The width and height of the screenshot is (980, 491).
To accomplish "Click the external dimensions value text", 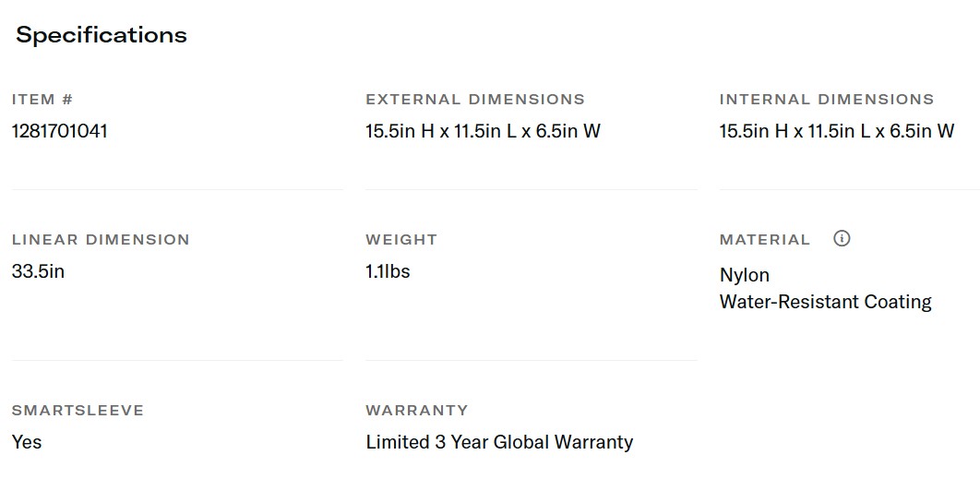I will (483, 131).
